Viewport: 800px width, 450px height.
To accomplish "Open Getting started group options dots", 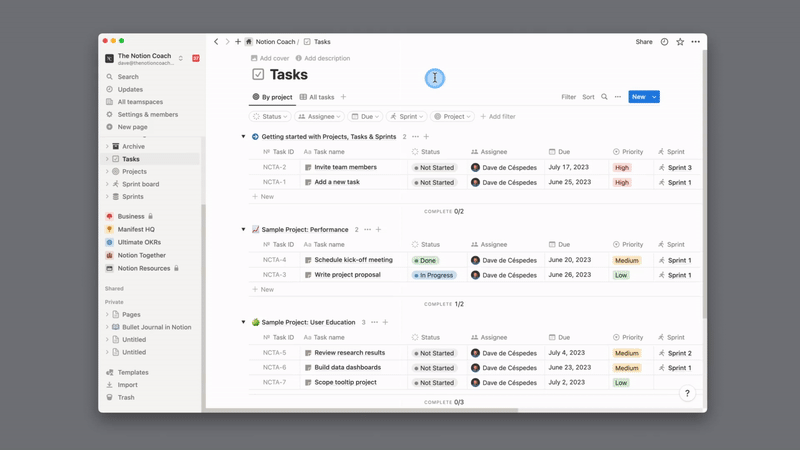I will [415, 137].
